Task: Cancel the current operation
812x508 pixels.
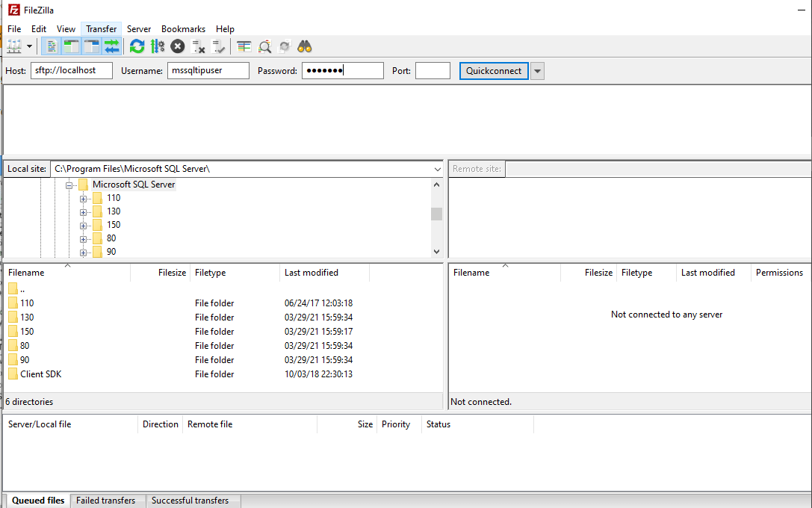Action: (x=178, y=46)
